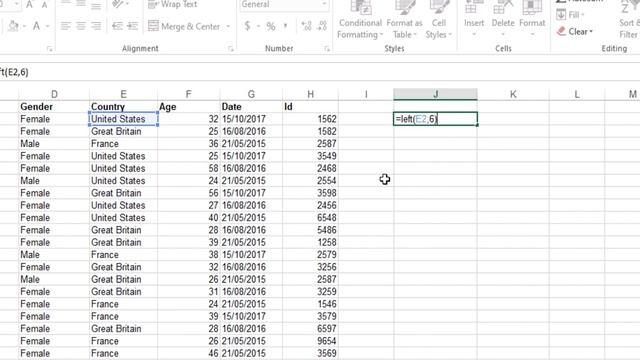The image size is (640, 360).
Task: Select Id cell 9654
Action: click(310, 341)
